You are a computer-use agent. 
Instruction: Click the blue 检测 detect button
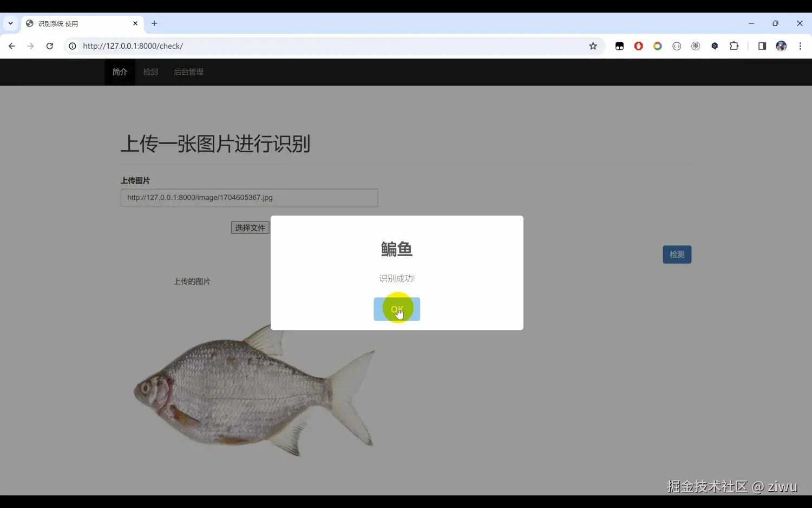tap(677, 254)
